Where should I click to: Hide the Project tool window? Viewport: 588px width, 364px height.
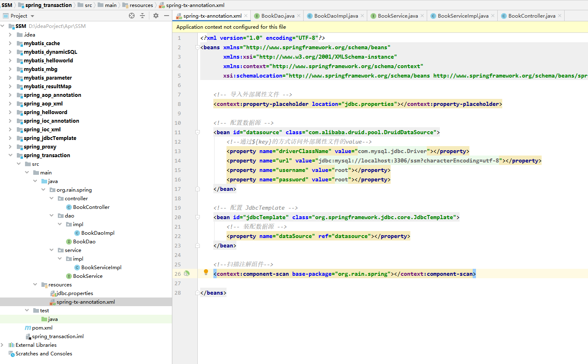[167, 16]
